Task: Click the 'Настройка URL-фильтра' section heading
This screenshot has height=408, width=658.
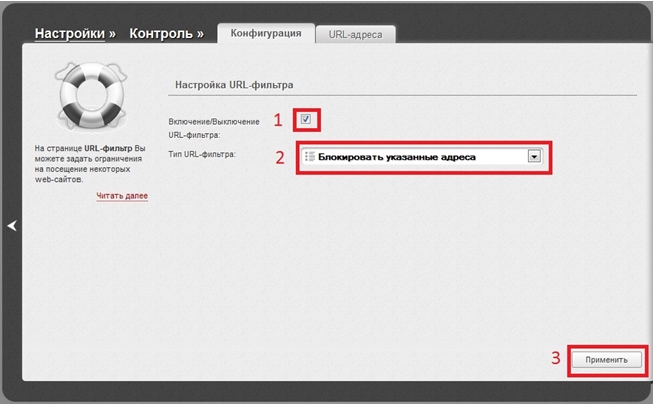Action: (233, 86)
